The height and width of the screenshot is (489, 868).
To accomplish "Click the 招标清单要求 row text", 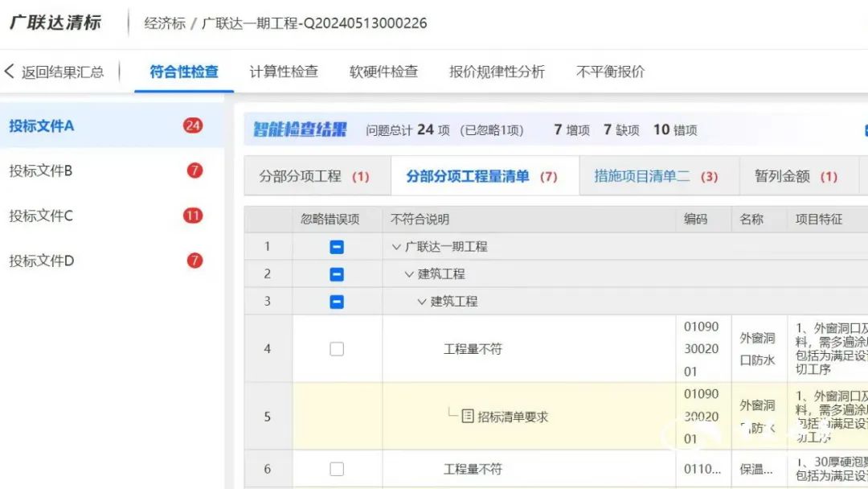I will pos(513,417).
